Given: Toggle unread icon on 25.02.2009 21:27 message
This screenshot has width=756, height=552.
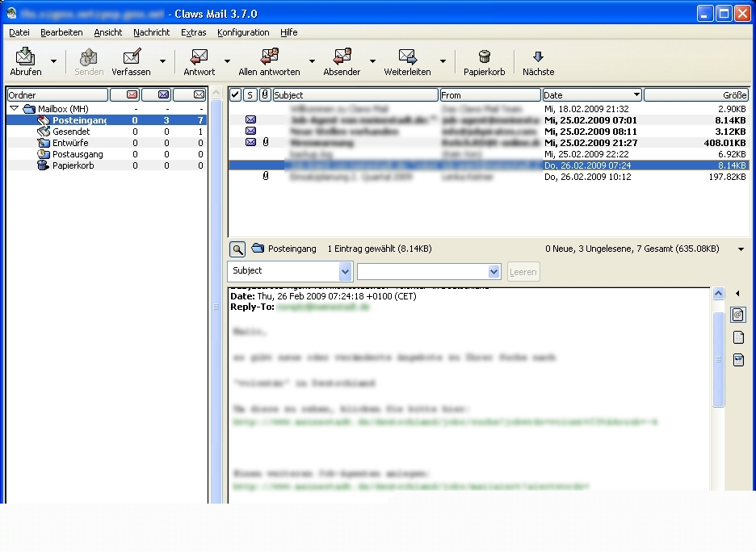Looking at the screenshot, I should (250, 142).
